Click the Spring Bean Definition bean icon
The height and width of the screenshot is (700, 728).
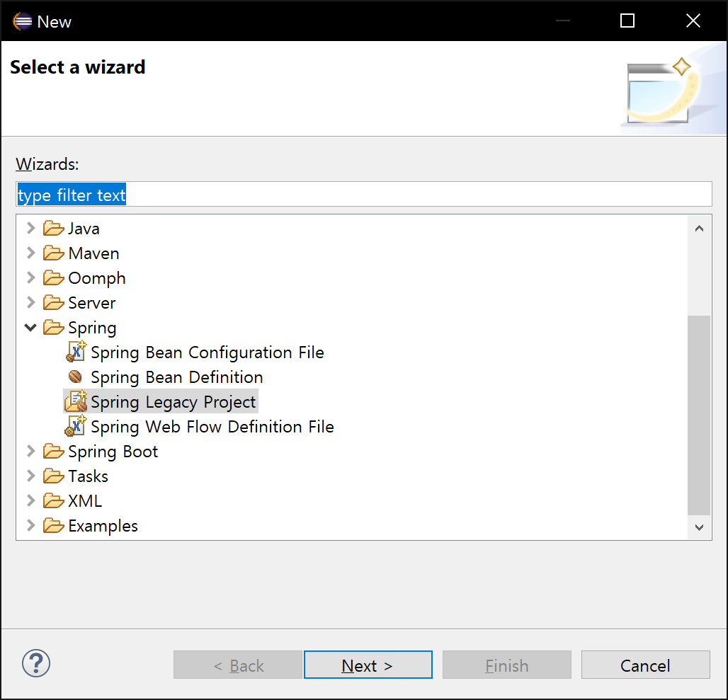pos(75,377)
